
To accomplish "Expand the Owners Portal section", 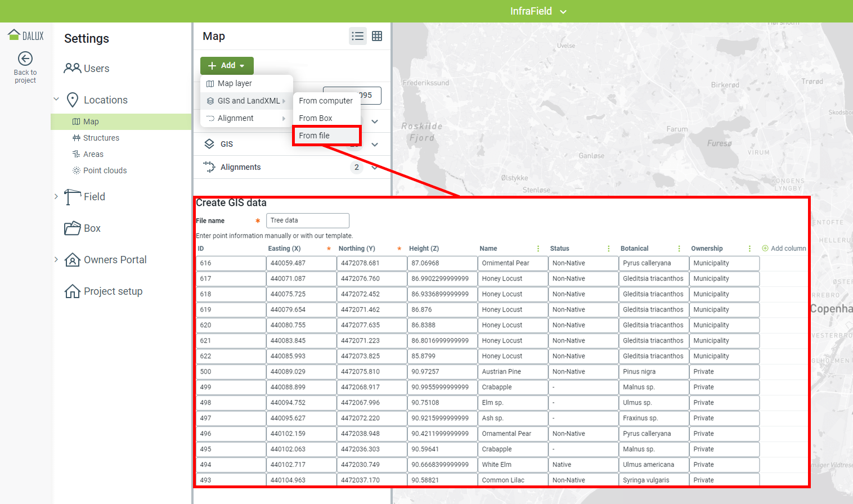I will coord(56,259).
